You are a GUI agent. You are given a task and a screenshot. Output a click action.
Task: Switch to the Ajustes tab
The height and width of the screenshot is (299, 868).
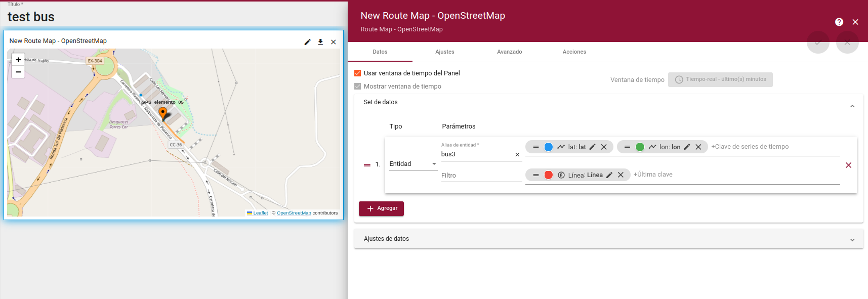click(445, 52)
